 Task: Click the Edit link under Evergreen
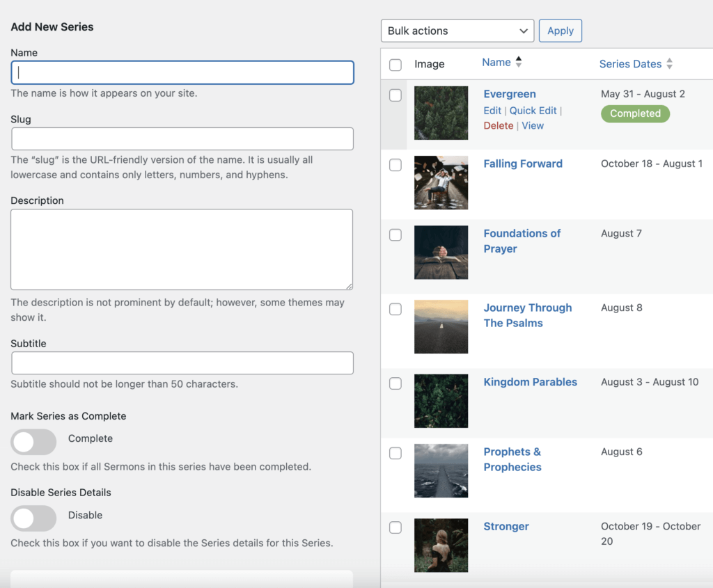(x=492, y=111)
